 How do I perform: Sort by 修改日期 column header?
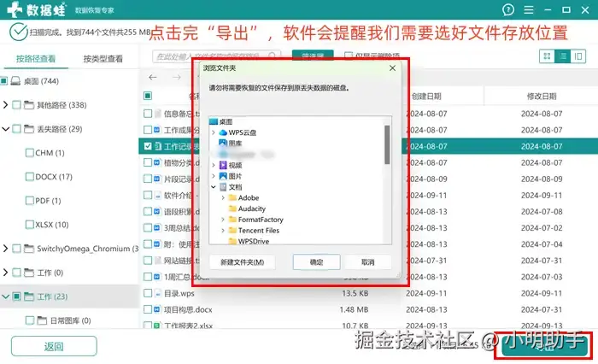coord(542,97)
